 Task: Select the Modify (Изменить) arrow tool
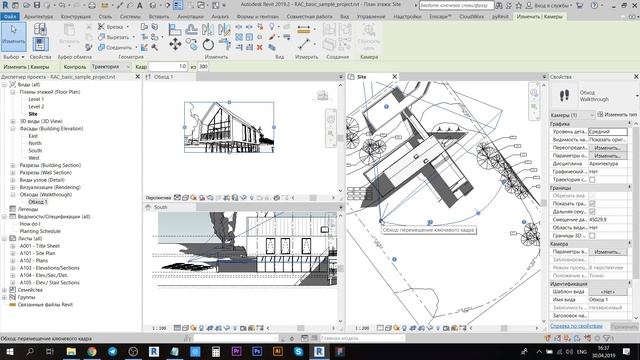tap(13, 37)
